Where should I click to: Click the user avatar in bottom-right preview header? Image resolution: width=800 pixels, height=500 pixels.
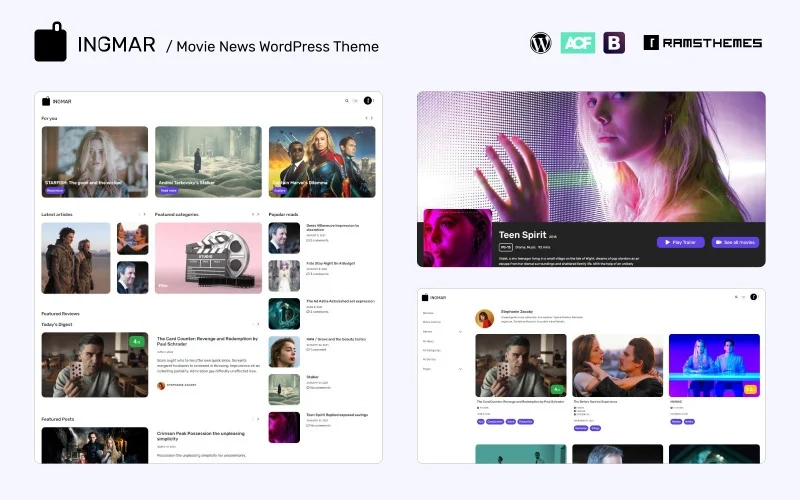point(753,297)
